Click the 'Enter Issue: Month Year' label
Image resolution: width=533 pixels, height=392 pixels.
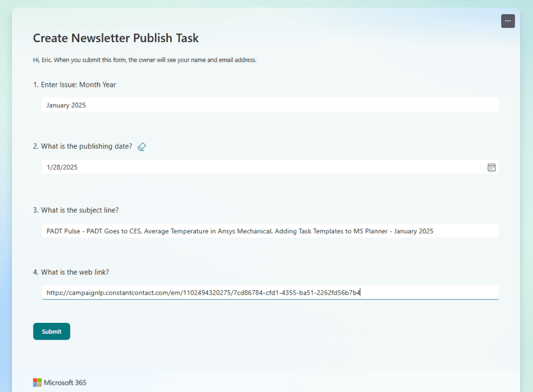pos(78,85)
